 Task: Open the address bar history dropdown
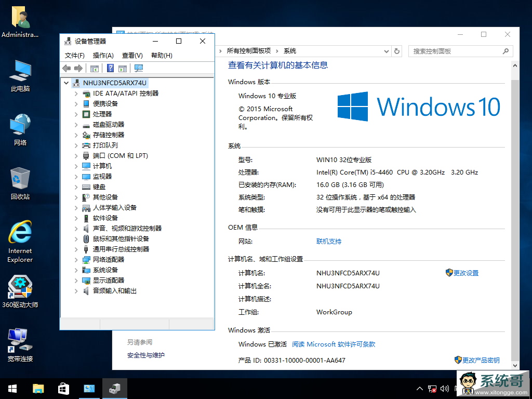click(386, 51)
